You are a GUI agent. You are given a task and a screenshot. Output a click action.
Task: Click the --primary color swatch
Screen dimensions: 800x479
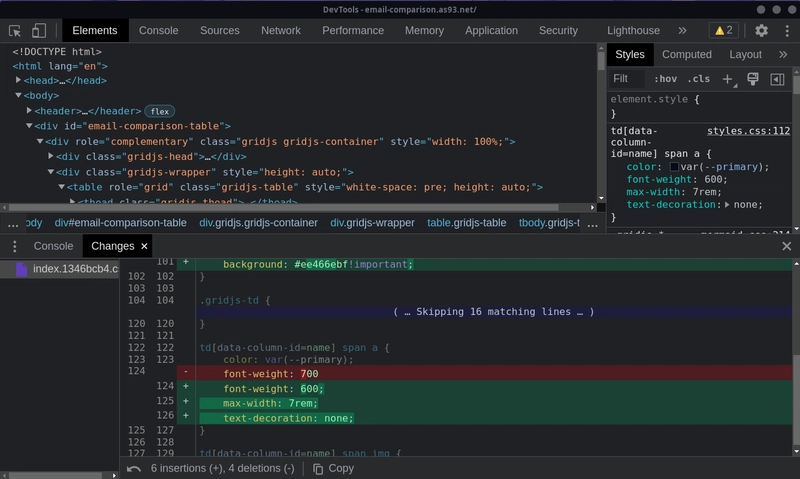[674, 167]
